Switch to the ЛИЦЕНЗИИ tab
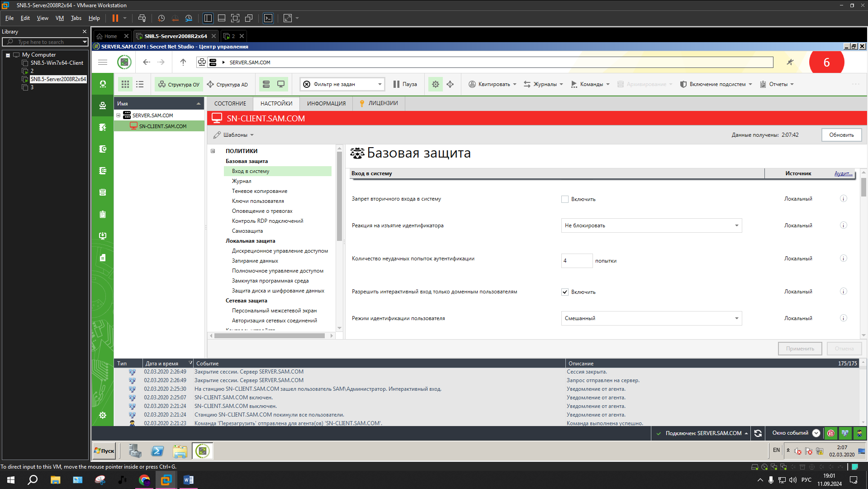This screenshot has height=489, width=868. [x=379, y=103]
